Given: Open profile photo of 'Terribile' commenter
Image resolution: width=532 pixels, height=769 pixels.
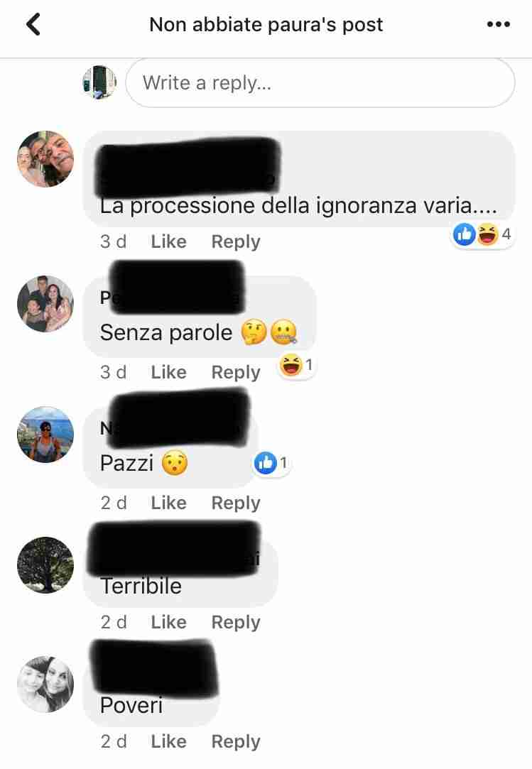Looking at the screenshot, I should [x=45, y=565].
